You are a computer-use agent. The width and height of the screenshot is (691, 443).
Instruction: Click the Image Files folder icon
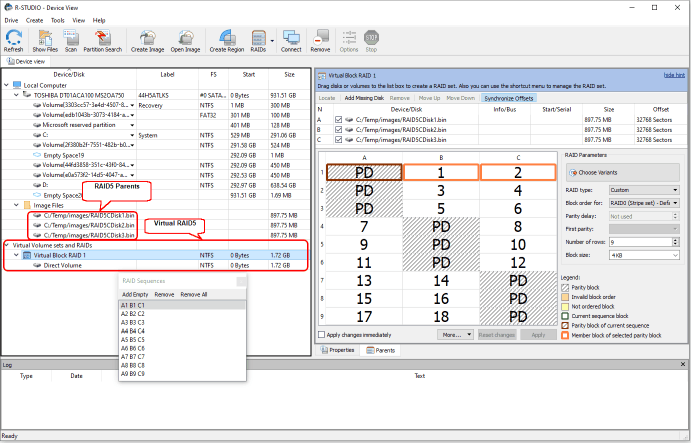coord(27,205)
